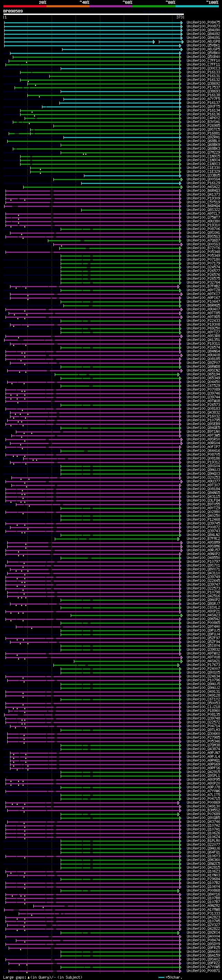Click the UniRef100_C4P6Y2 label
This screenshot has height=980, width=222.
(203, 118)
